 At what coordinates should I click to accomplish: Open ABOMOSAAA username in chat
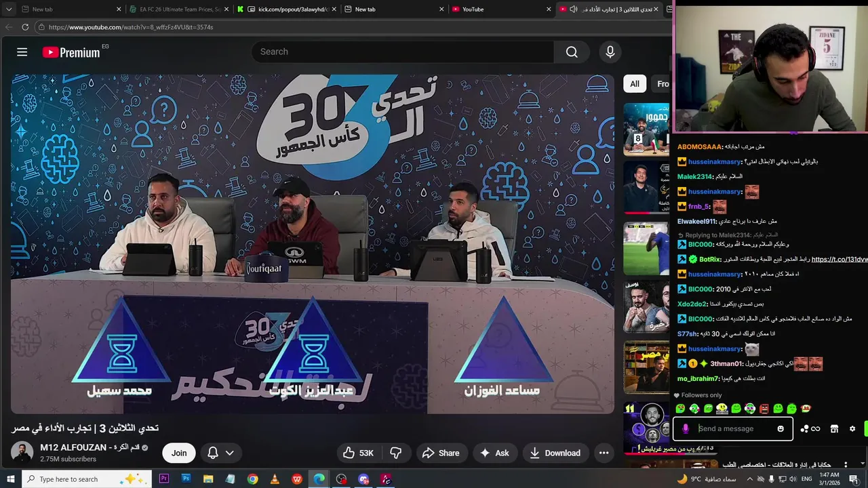[x=700, y=147]
